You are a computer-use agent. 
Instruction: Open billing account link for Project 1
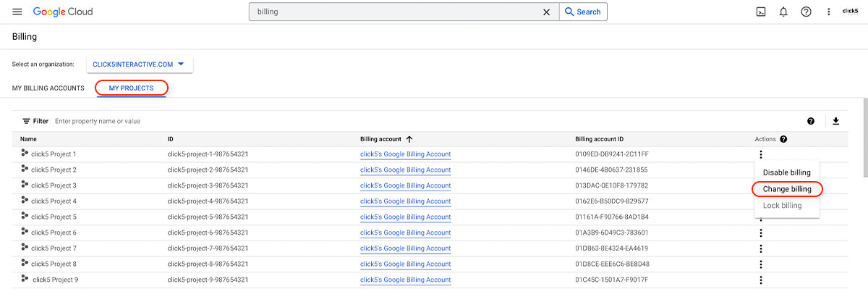[x=405, y=154]
